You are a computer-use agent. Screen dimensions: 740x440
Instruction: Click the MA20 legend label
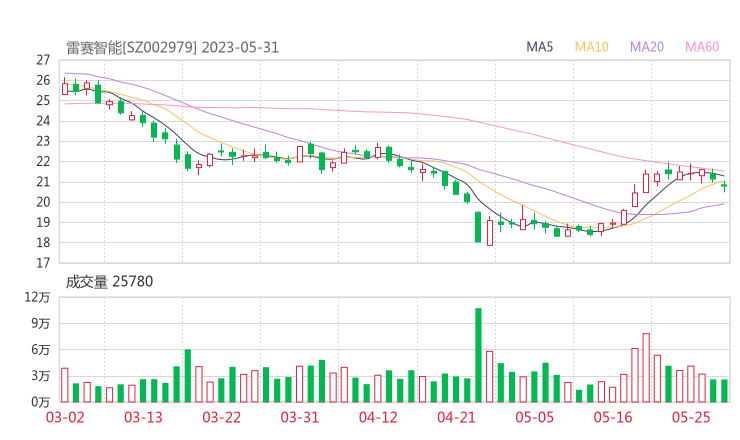click(647, 47)
